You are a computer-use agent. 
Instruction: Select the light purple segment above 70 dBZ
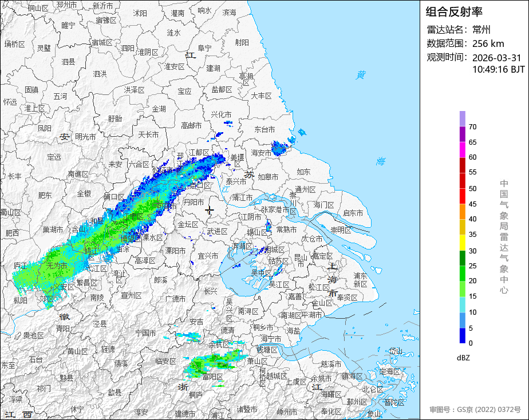point(462,118)
